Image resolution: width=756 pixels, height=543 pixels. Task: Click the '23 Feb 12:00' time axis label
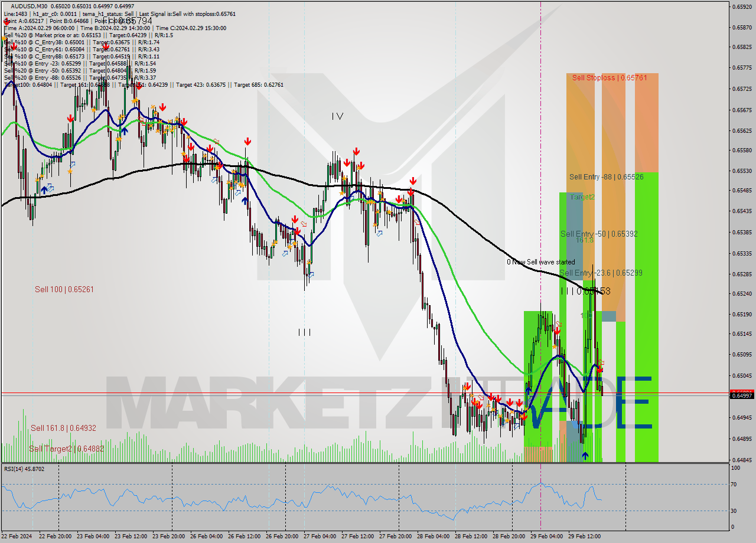click(x=131, y=537)
